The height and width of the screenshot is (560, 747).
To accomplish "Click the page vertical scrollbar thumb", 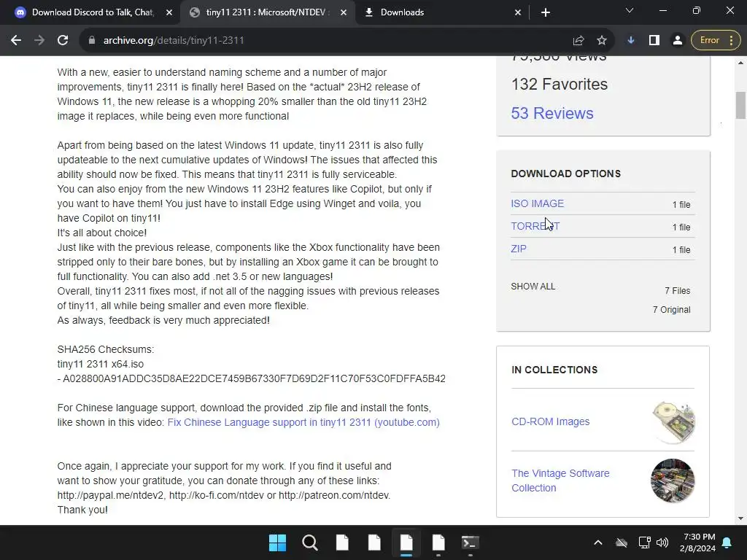I will [x=740, y=105].
